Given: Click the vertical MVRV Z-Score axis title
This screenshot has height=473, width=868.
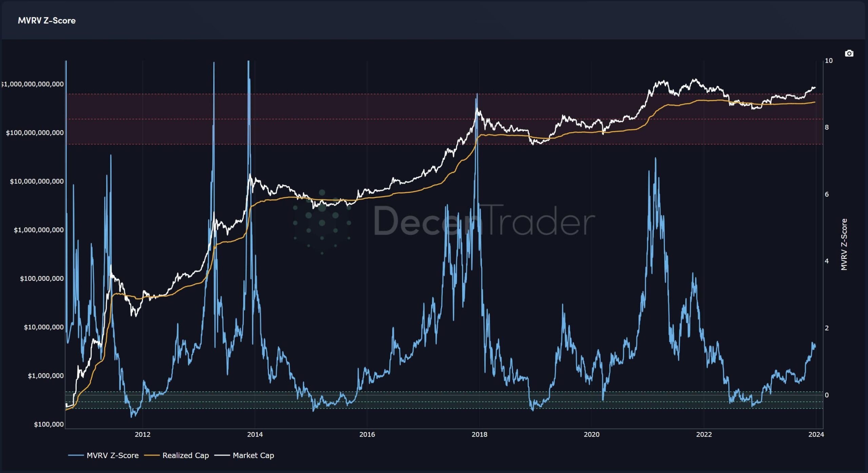Looking at the screenshot, I should (x=844, y=244).
